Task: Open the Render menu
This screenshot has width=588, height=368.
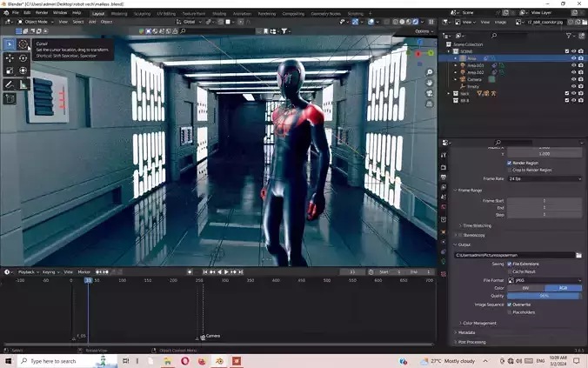Action: point(42,13)
